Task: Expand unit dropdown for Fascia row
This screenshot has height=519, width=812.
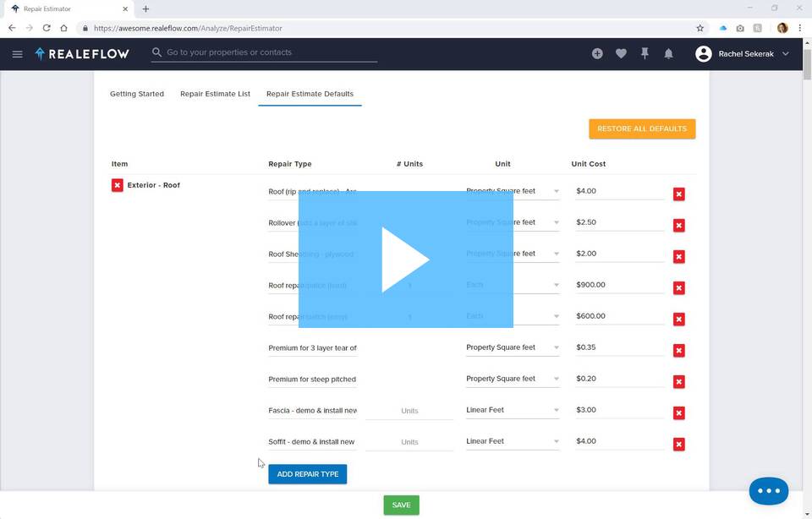Action: pyautogui.click(x=556, y=411)
